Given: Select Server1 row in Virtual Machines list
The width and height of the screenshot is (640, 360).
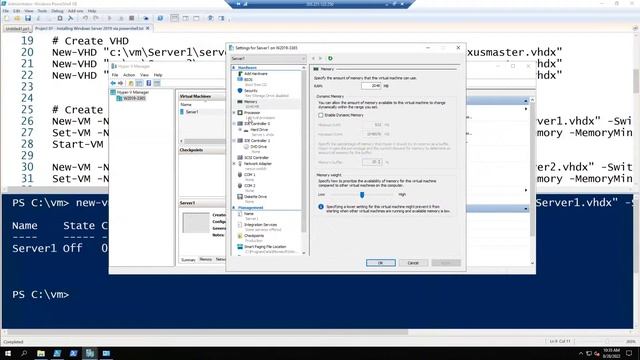Looking at the screenshot, I should click(202, 112).
